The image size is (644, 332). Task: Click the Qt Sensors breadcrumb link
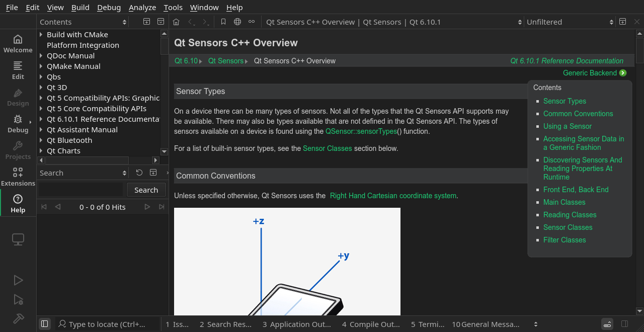(x=226, y=61)
